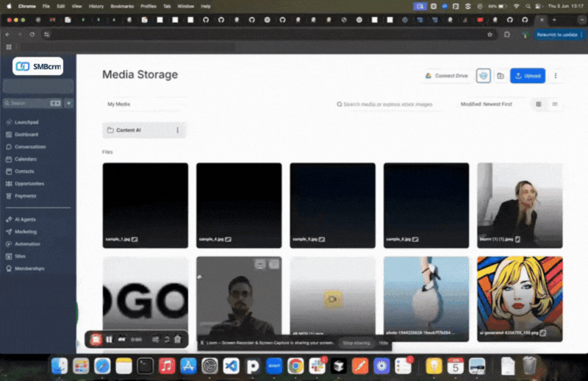Open Finder from the Dock
588x381 pixels.
click(x=60, y=366)
